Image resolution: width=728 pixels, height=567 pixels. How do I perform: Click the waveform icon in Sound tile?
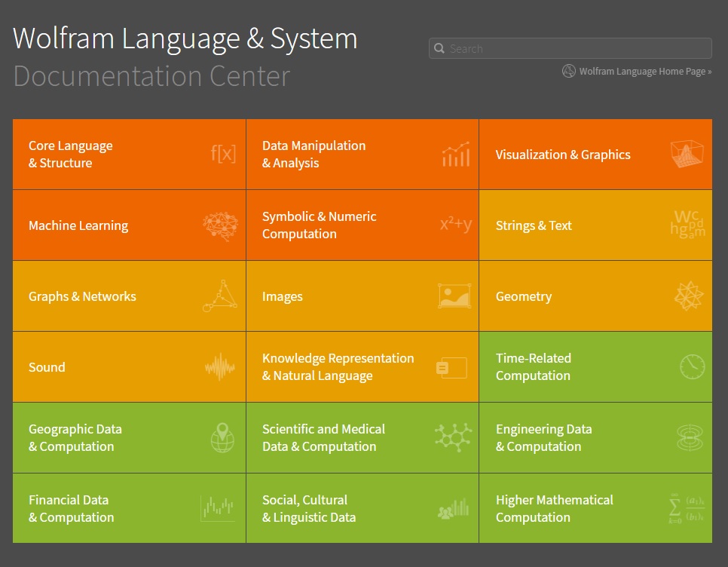(220, 367)
